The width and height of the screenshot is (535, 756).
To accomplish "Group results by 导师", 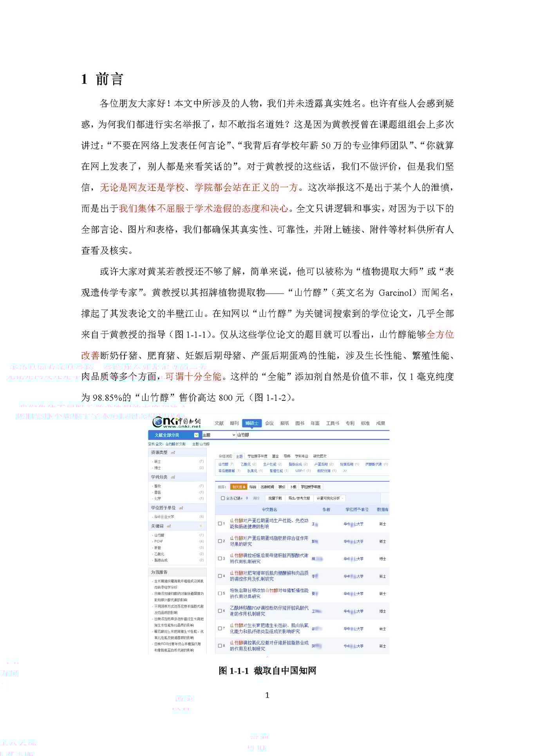I will click(x=287, y=456).
